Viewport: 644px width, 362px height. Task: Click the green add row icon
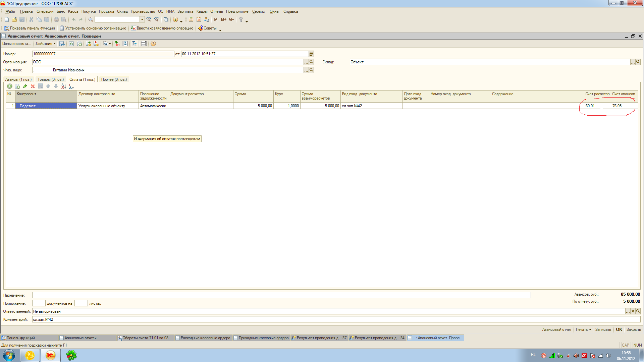pos(10,86)
